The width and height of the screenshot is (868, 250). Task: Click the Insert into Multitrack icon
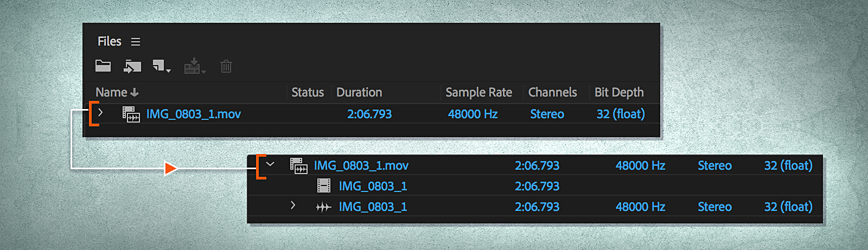tap(192, 67)
